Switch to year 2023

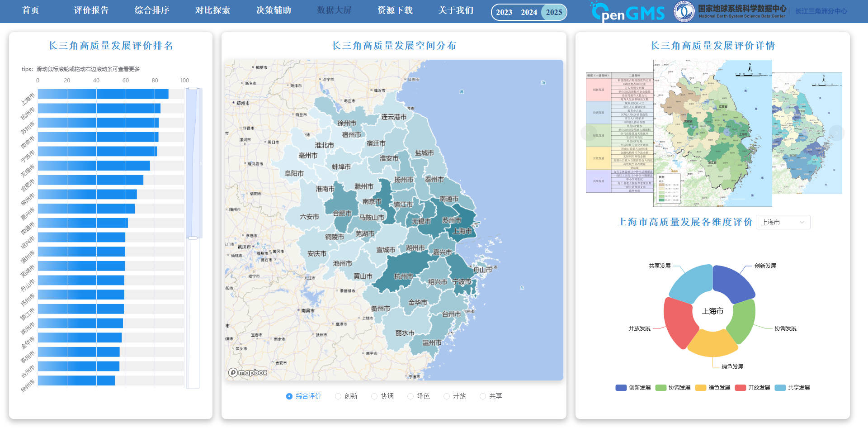click(x=504, y=12)
